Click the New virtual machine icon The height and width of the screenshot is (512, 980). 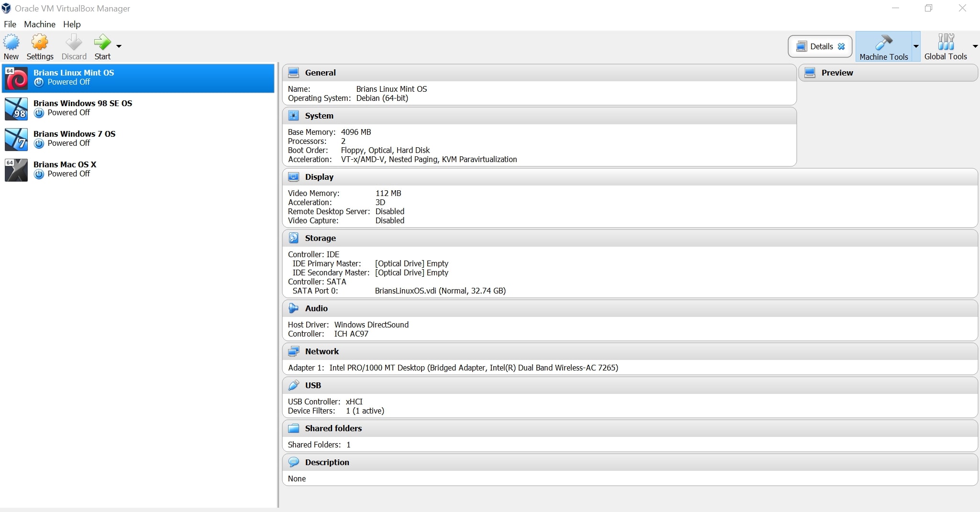point(11,42)
